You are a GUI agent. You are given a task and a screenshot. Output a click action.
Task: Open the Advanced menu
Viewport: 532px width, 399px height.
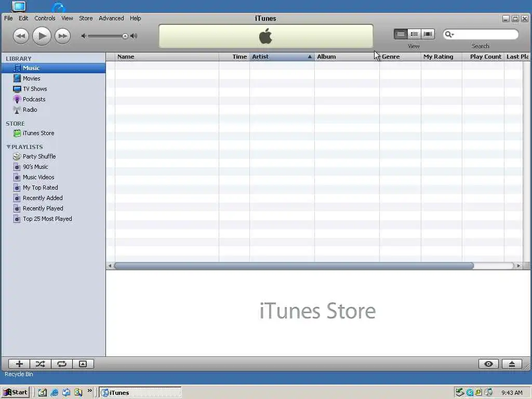click(x=111, y=18)
